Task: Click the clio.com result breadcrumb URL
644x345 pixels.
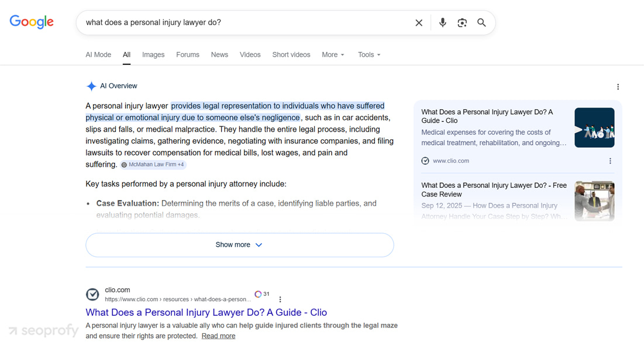Action: pos(177,299)
